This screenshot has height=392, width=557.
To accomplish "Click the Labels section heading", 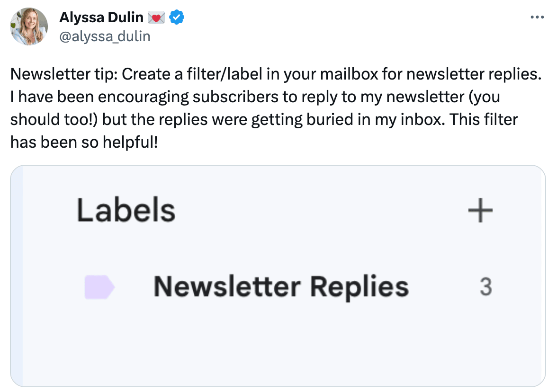I will 126,210.
